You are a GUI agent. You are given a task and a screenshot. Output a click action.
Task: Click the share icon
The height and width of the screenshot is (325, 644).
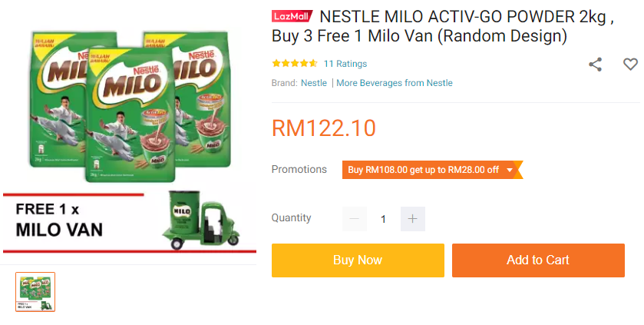[595, 65]
